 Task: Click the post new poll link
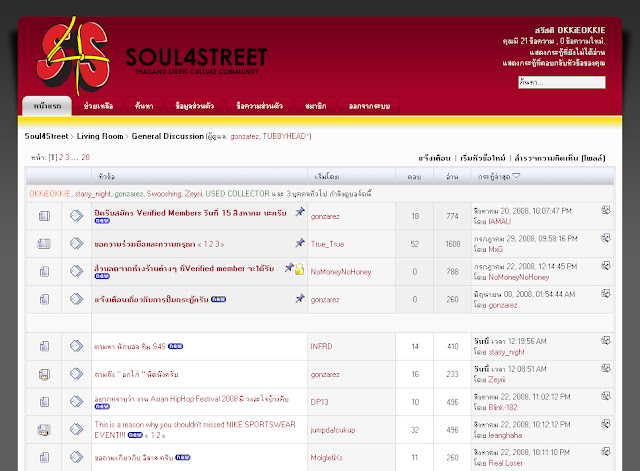560,158
